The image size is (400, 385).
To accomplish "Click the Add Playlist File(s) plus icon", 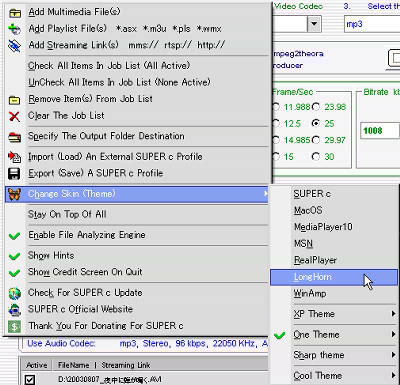I will 14,29.
